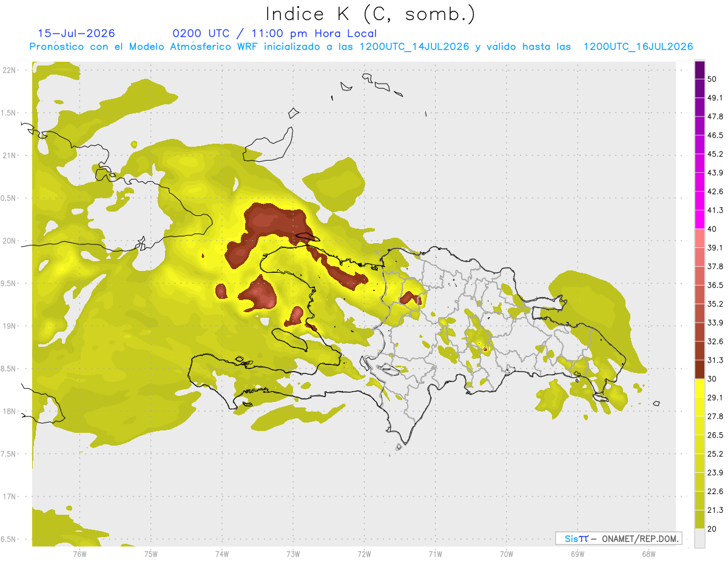Click the '0200 UTC / 11:00 pm Hora Local' text
This screenshot has width=728, height=562.
click(x=275, y=33)
